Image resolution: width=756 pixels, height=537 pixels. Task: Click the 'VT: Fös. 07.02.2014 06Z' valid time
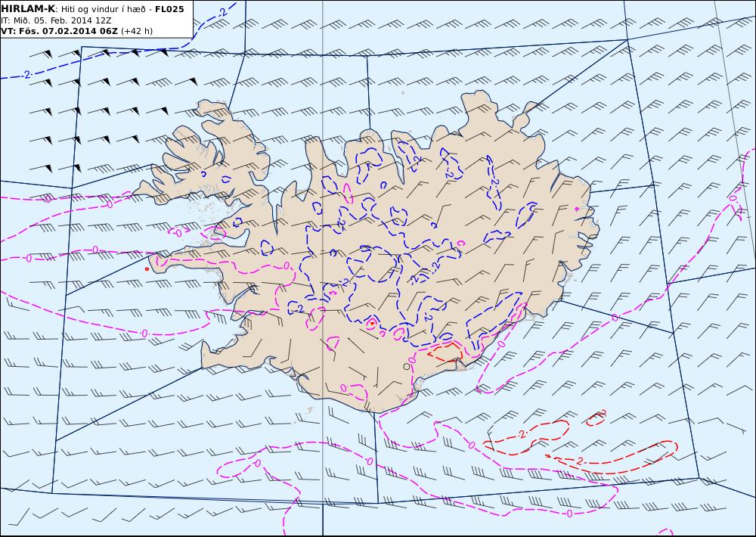click(x=59, y=31)
